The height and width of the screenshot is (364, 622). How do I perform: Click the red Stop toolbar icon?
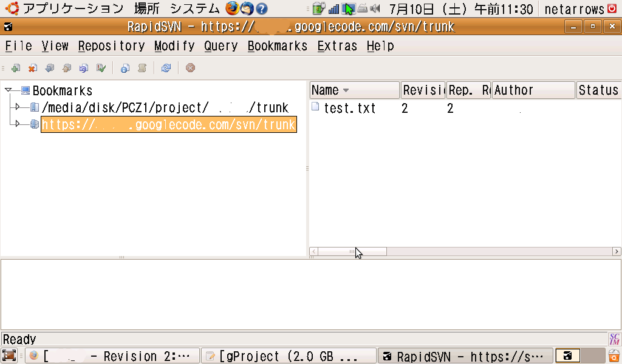[x=190, y=68]
